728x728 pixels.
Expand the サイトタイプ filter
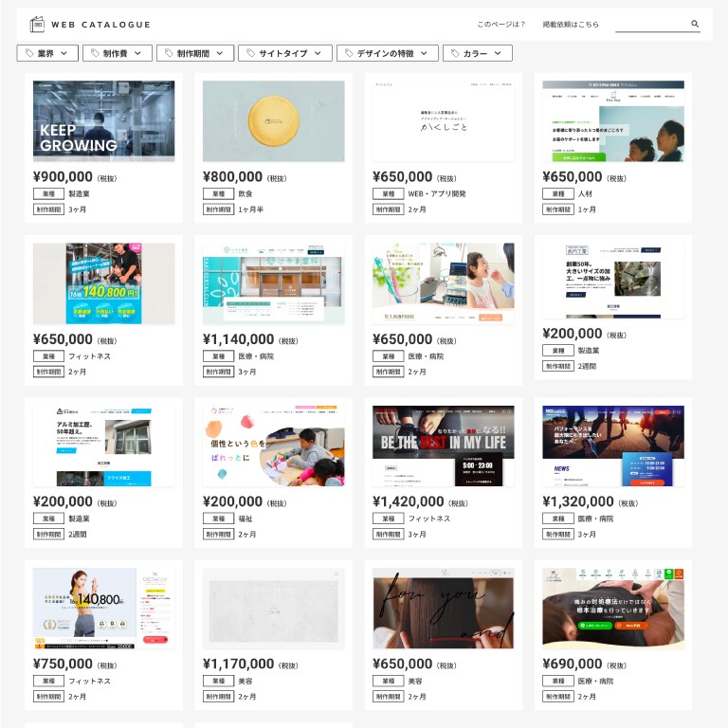coord(285,53)
